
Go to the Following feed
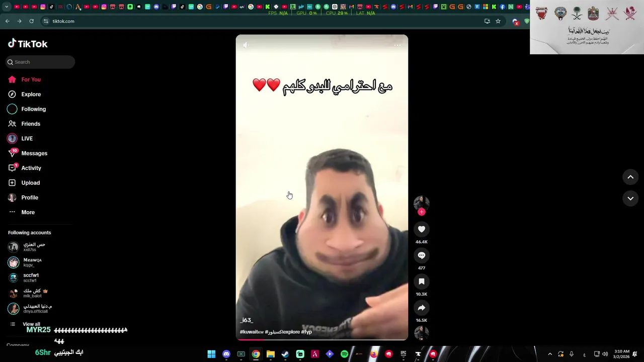coord(27,109)
